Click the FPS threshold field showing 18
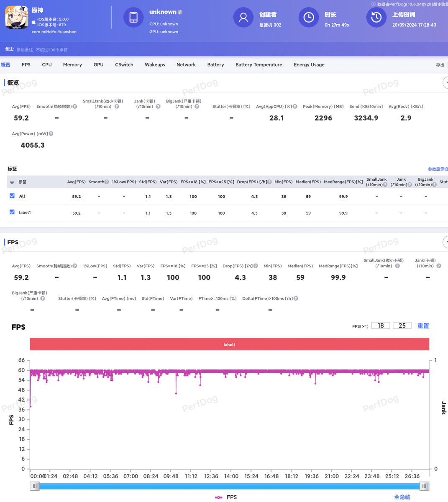448x502 pixels. (x=381, y=326)
